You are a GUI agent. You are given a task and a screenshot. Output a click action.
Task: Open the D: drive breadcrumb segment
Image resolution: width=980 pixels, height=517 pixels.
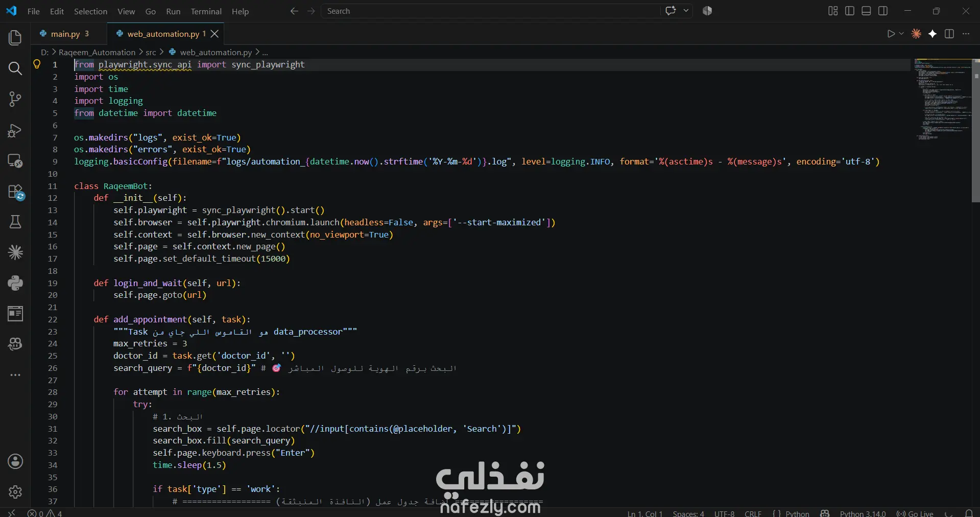[x=45, y=52]
